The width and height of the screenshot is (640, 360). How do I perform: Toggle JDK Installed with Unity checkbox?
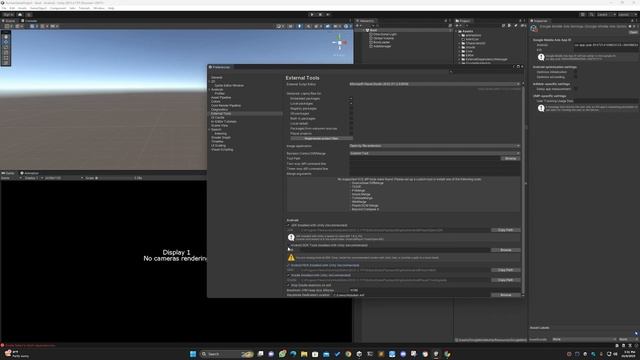(x=288, y=225)
